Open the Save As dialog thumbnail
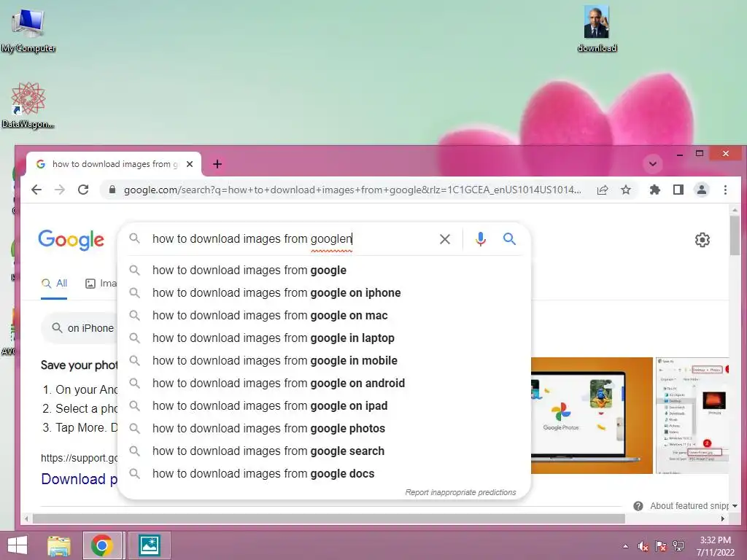 pyautogui.click(x=692, y=415)
